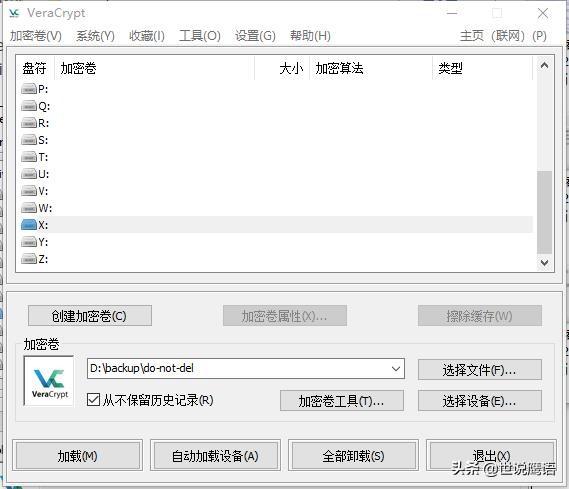Select the T: drive icon

pyautogui.click(x=29, y=157)
